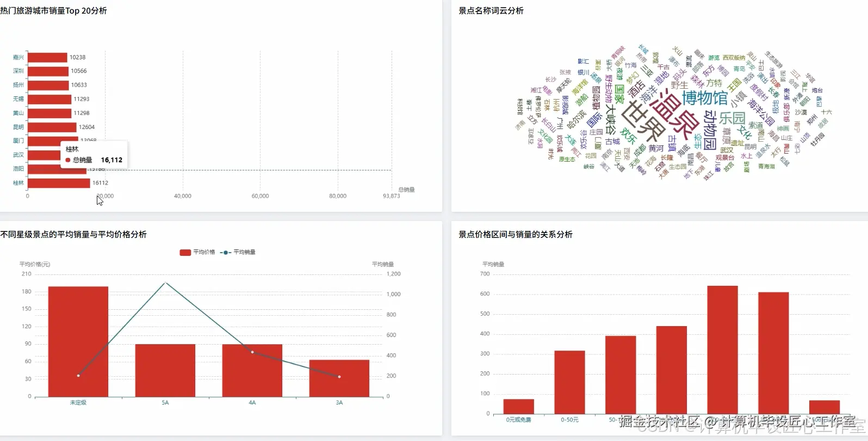This screenshot has width=868, height=441.
Task: Select the 桂林 bar with value 16112
Action: pos(59,183)
